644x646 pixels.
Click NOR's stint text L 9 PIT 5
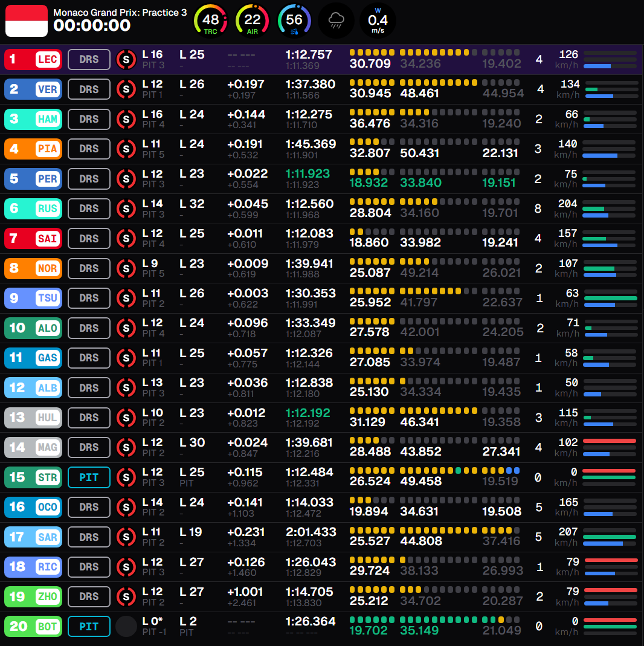tap(153, 268)
